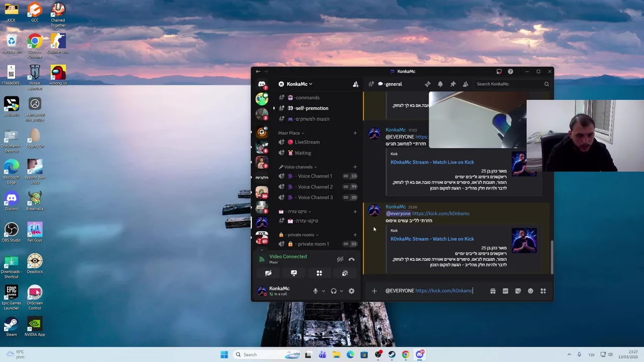Add a channel to Maor Place category
Viewport: 644px width, 362px height.
355,133
